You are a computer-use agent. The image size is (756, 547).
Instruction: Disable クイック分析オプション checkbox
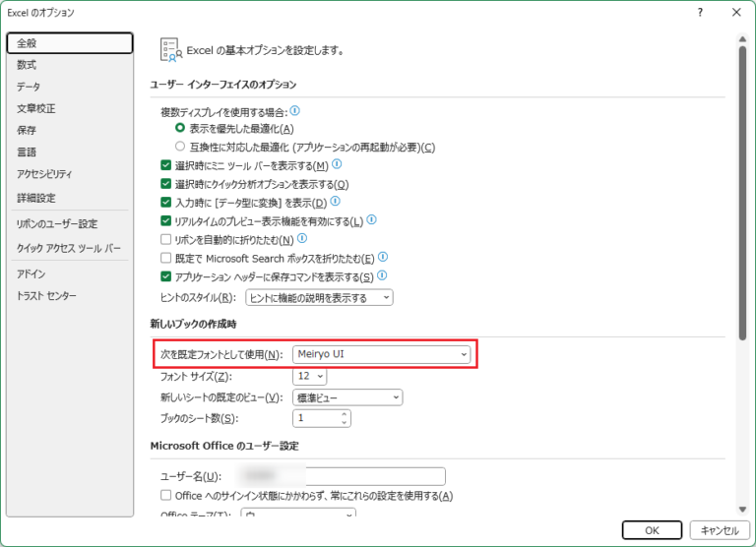165,184
